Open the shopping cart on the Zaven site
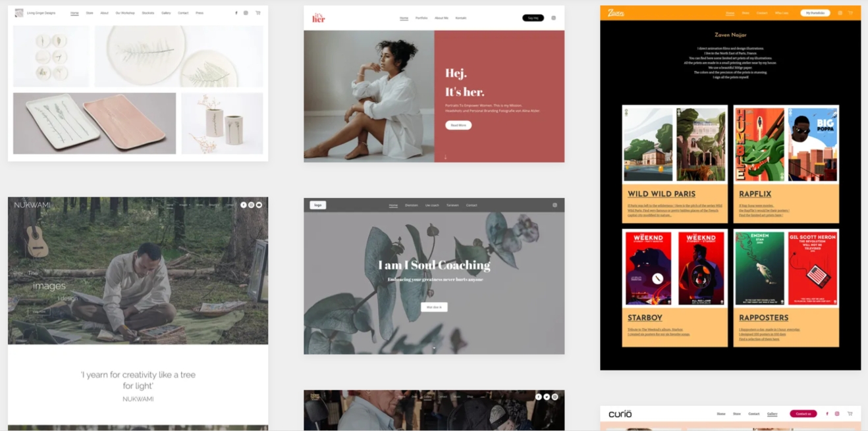The image size is (868, 431). pos(850,13)
